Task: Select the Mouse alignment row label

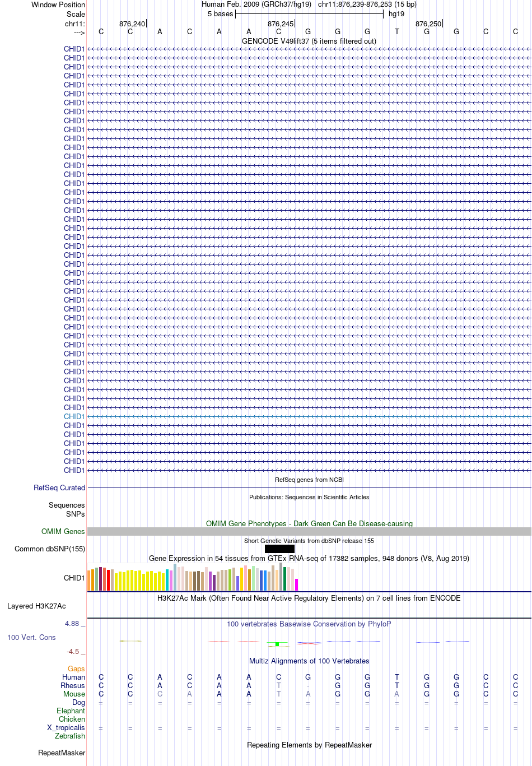Action: point(74,694)
